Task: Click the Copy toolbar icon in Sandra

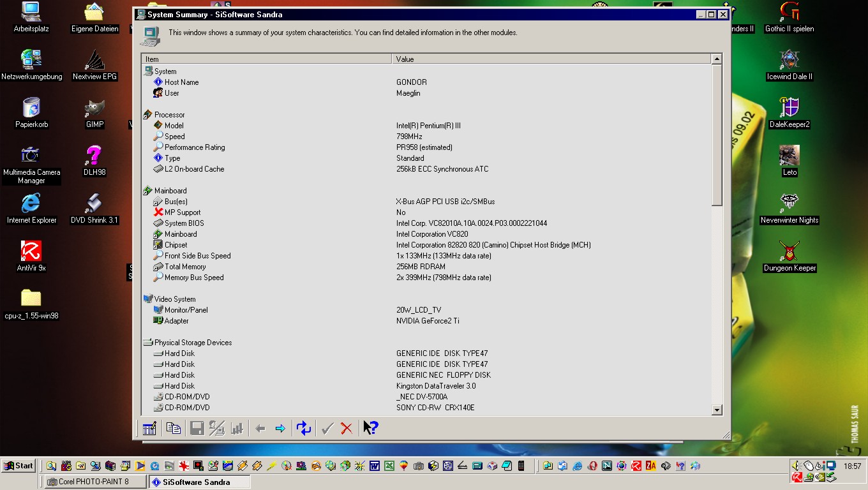Action: pyautogui.click(x=174, y=429)
